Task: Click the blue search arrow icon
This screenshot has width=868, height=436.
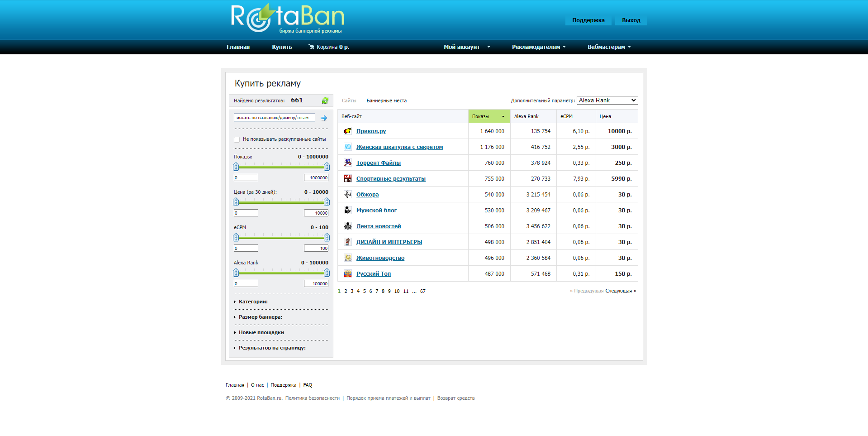Action: [x=324, y=118]
